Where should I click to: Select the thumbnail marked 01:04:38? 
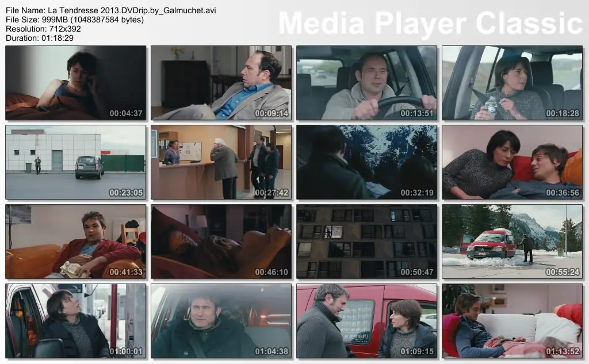pos(221,321)
